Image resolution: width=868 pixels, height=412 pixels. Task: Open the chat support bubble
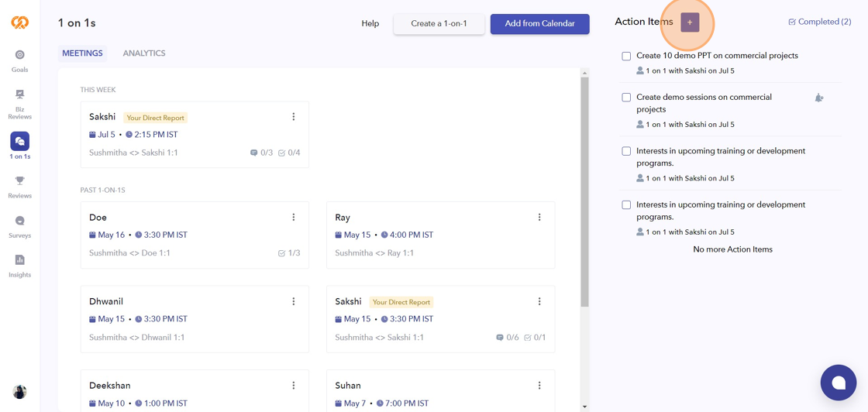pos(838,383)
